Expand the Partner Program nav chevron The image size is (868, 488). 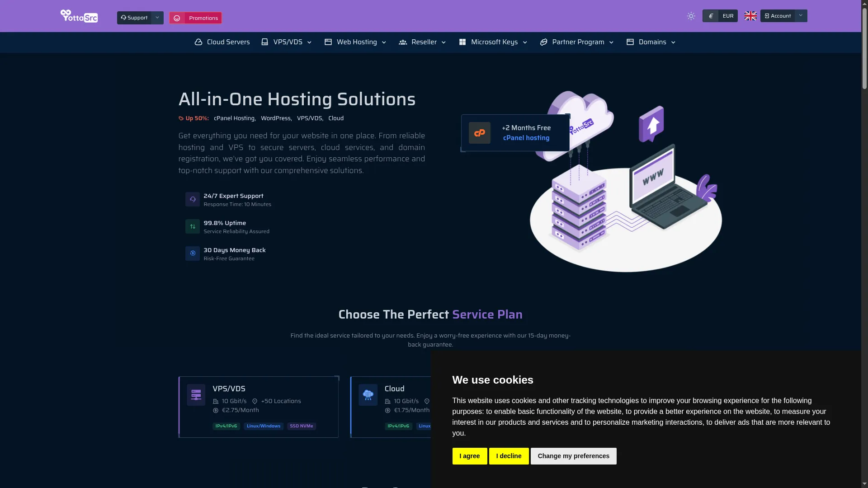pyautogui.click(x=611, y=42)
